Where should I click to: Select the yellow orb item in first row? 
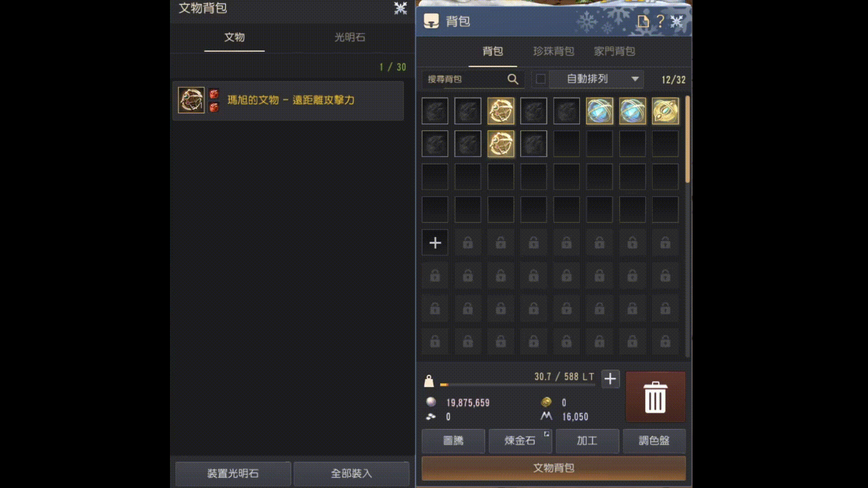(x=665, y=111)
